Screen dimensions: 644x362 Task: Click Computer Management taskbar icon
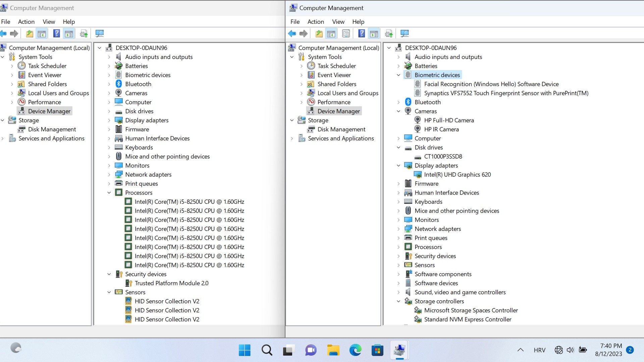(399, 350)
